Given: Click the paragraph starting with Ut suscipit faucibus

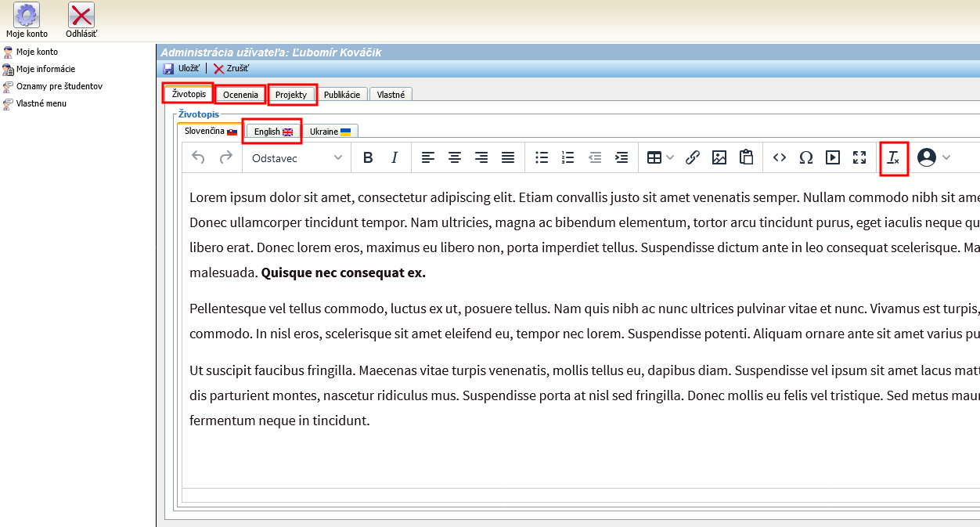Looking at the screenshot, I should coord(585,395).
